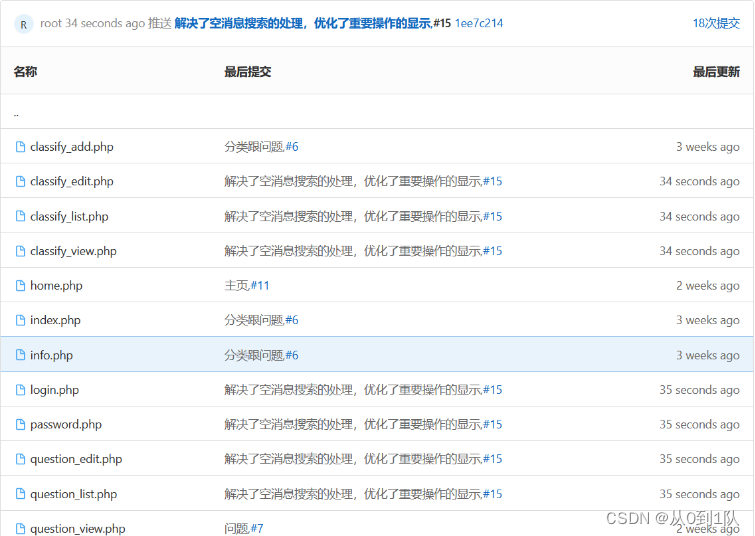Open issue #15 link in question_list.php row
This screenshot has width=755, height=536.
click(493, 494)
